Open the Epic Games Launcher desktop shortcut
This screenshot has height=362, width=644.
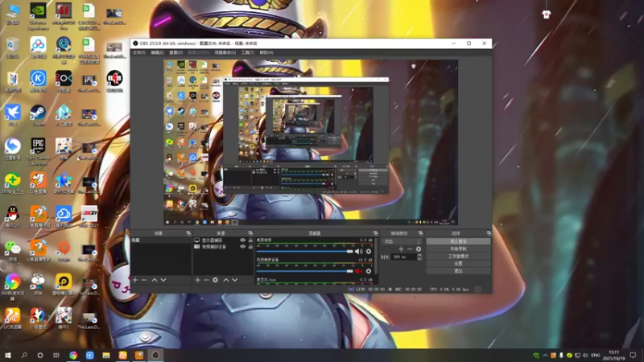tap(38, 150)
